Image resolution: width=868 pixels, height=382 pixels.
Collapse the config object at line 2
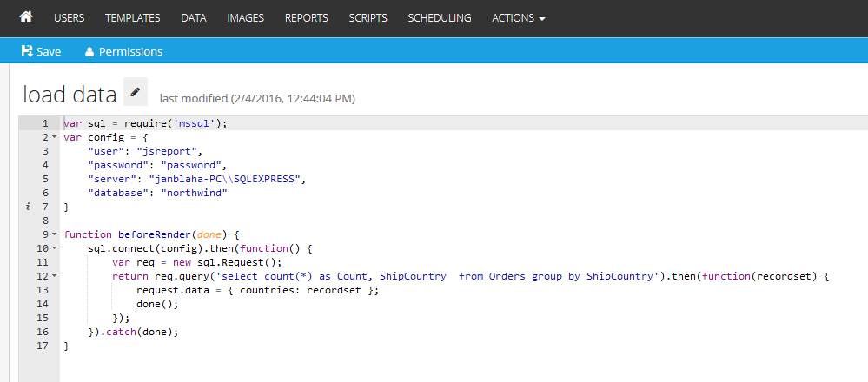(55, 137)
